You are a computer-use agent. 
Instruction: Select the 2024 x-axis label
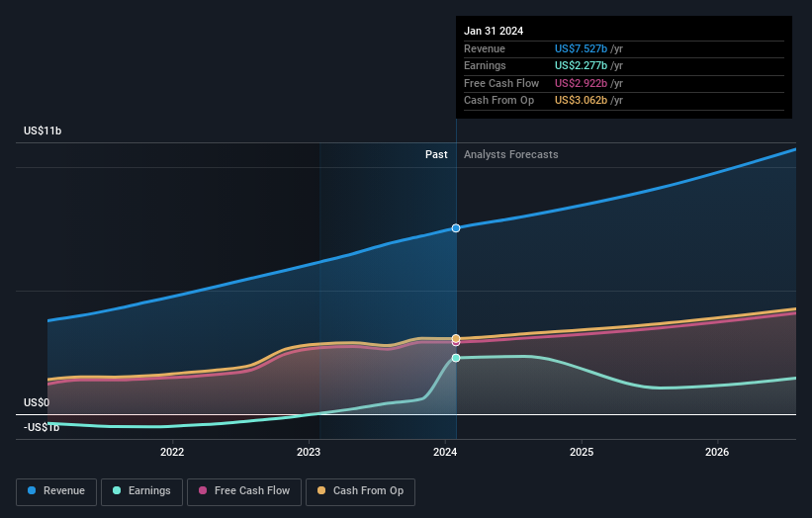pyautogui.click(x=445, y=452)
